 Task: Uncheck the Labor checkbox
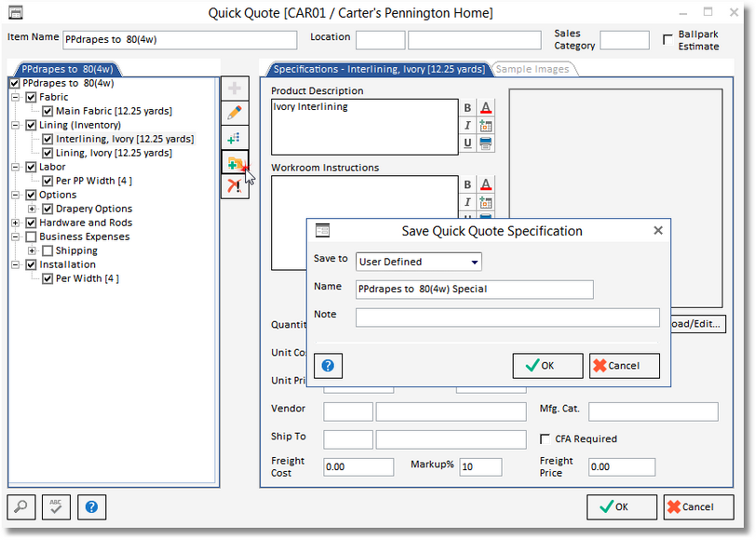(32, 168)
